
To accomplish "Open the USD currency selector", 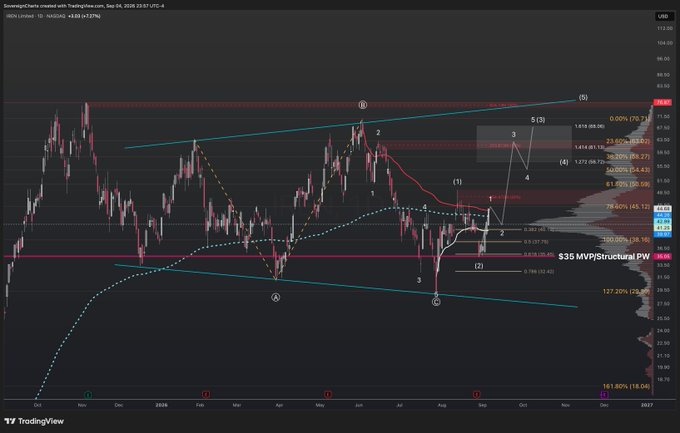I will pos(663,16).
